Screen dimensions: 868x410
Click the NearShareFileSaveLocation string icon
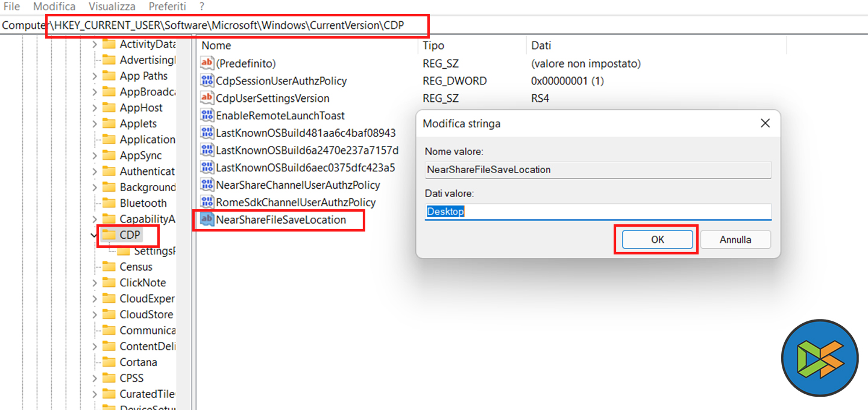click(x=207, y=220)
